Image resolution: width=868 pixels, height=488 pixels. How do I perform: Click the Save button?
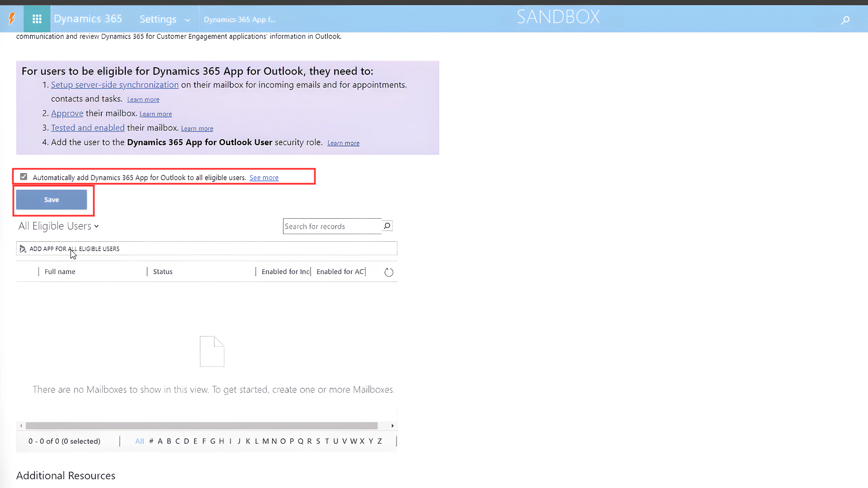(x=52, y=200)
